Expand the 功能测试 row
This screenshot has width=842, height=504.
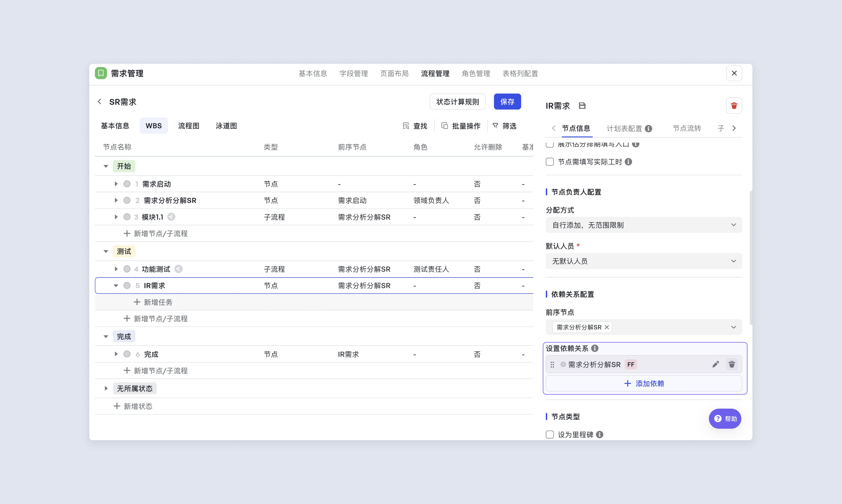pyautogui.click(x=116, y=269)
